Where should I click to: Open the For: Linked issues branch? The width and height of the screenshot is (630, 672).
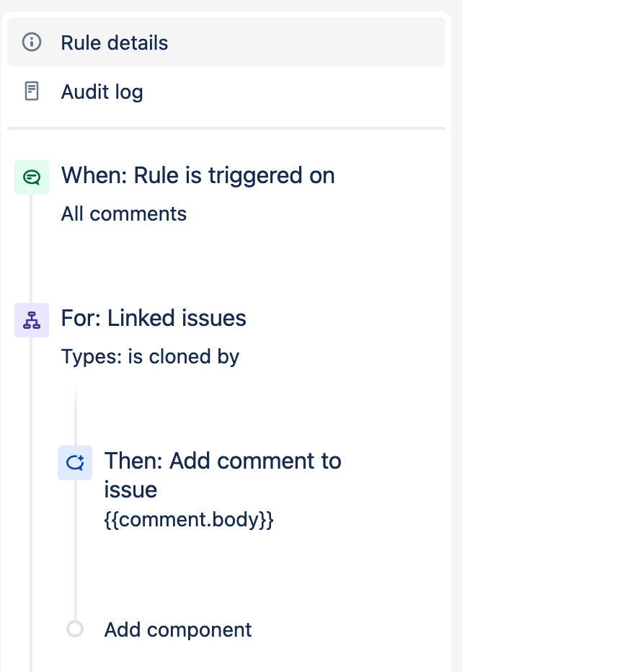point(154,318)
